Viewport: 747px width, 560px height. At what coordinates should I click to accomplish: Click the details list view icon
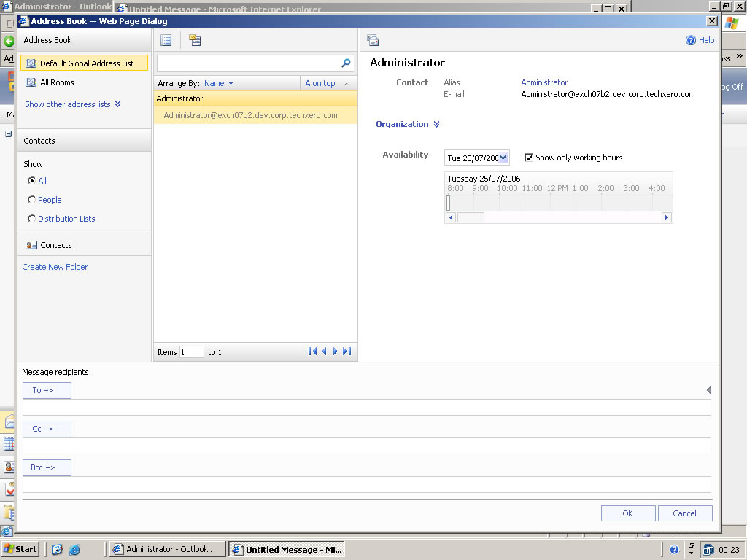click(166, 40)
